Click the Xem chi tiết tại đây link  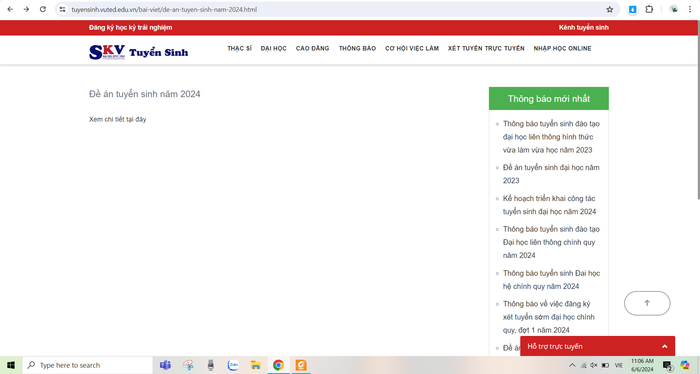point(117,119)
